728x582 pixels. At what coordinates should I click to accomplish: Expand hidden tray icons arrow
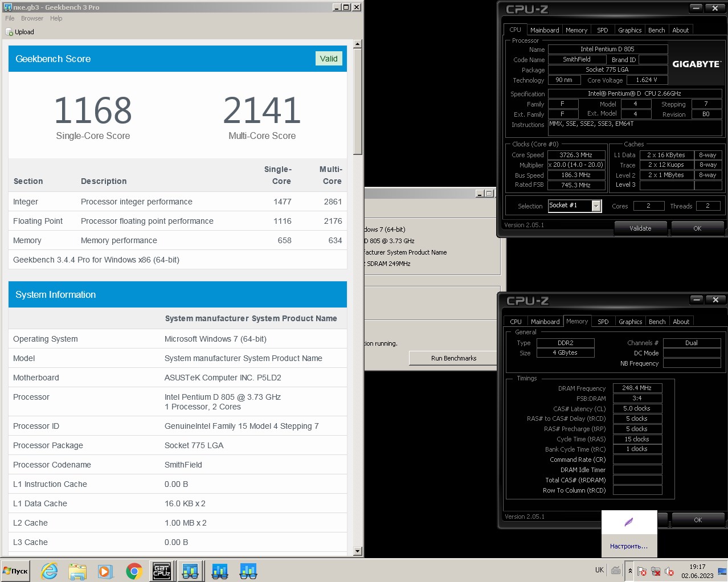coord(630,571)
